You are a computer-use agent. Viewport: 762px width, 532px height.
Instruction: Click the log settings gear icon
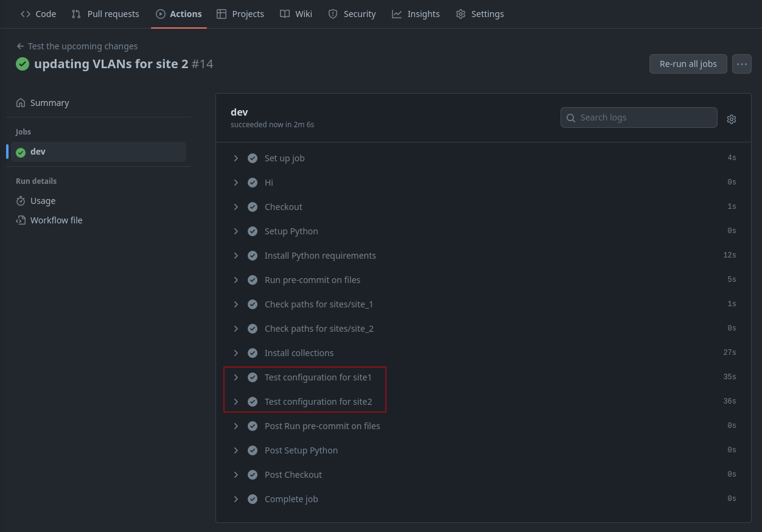[x=732, y=119]
